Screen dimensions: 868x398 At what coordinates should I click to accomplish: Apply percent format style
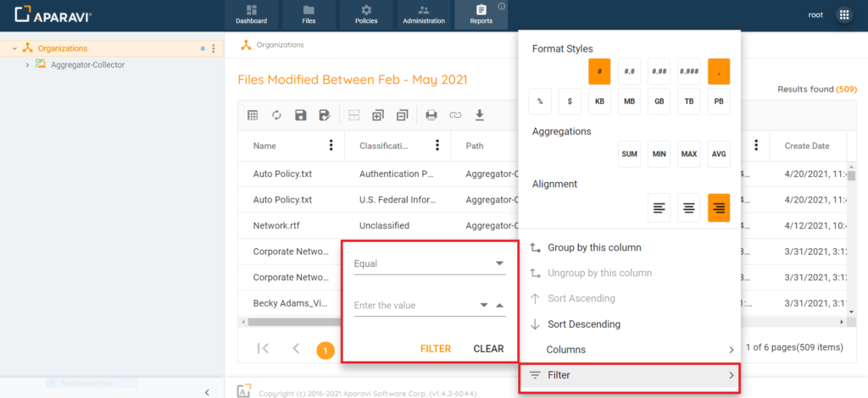540,102
